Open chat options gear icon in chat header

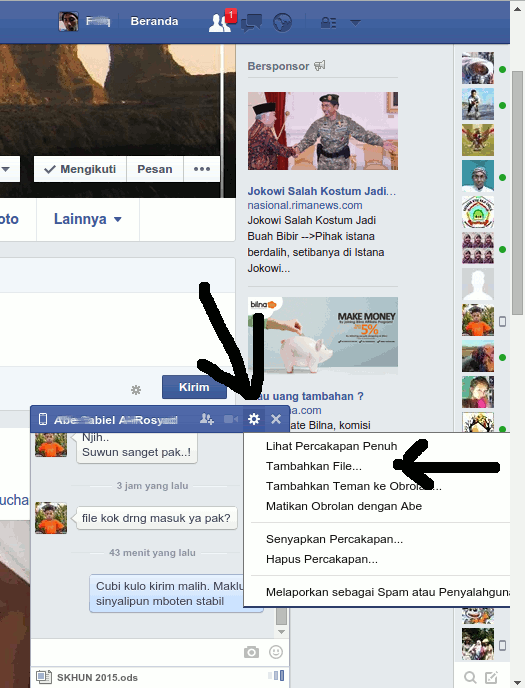click(x=254, y=419)
